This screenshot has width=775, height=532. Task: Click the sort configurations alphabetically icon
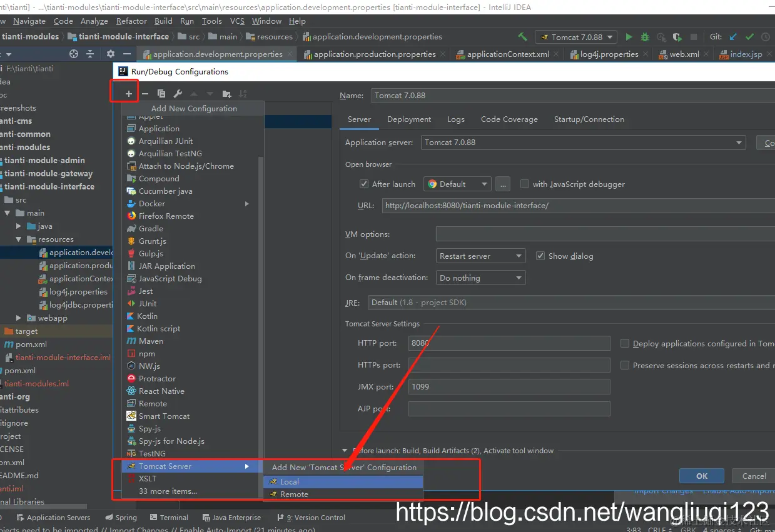coord(243,94)
